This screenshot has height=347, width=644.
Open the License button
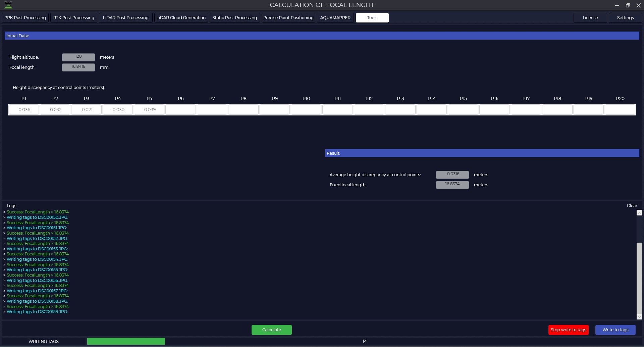(590, 18)
